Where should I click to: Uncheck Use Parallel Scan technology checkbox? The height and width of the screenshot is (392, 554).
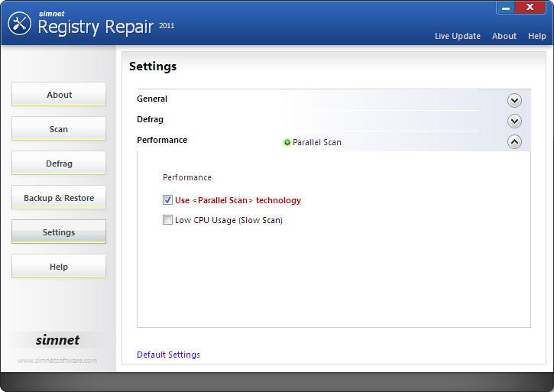coord(167,200)
